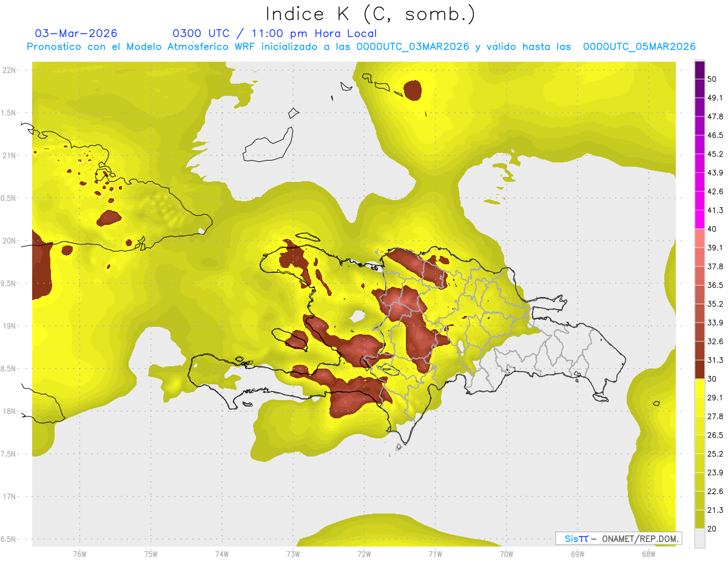Click the '74W' longitude label
Viewport: 728px width, 562px height.
[x=221, y=554]
